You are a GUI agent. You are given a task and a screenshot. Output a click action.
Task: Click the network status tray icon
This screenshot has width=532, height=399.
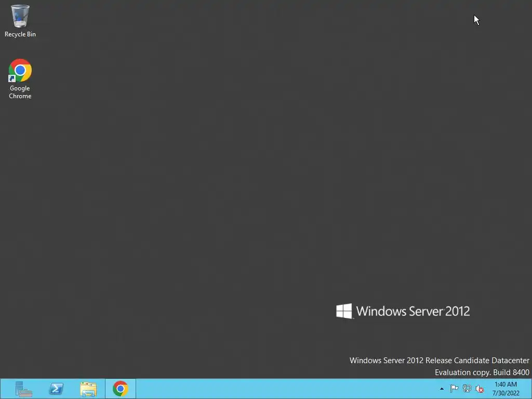(x=467, y=389)
